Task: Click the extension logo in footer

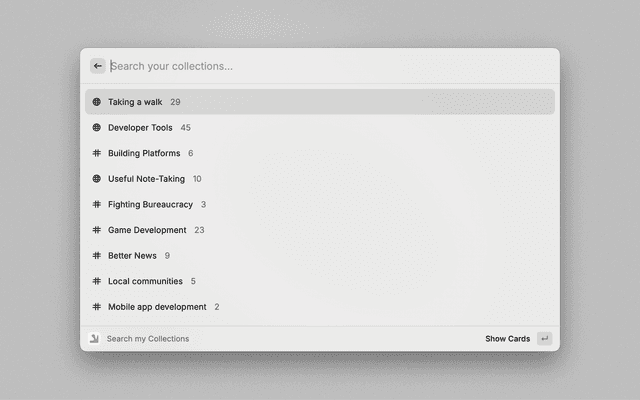Action: (x=94, y=339)
